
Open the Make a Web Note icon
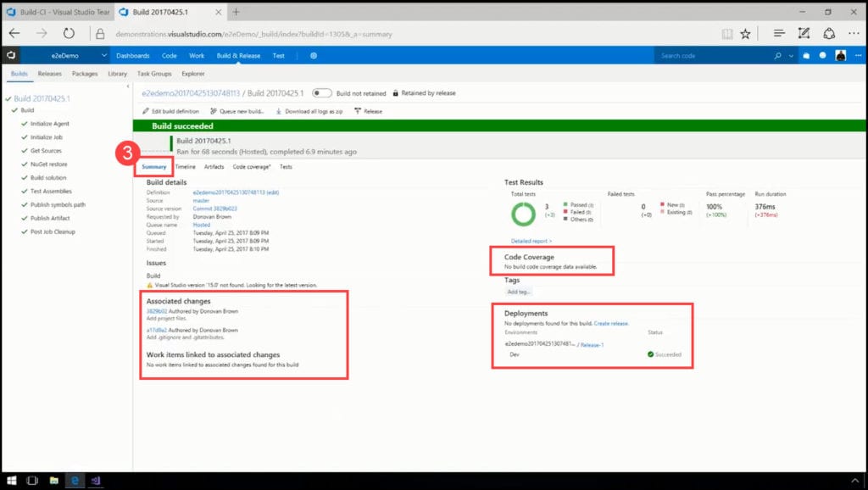pos(804,34)
